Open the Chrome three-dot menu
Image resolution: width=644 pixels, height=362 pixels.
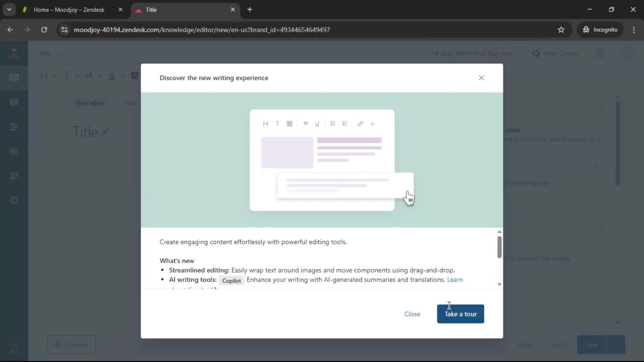(634, 30)
